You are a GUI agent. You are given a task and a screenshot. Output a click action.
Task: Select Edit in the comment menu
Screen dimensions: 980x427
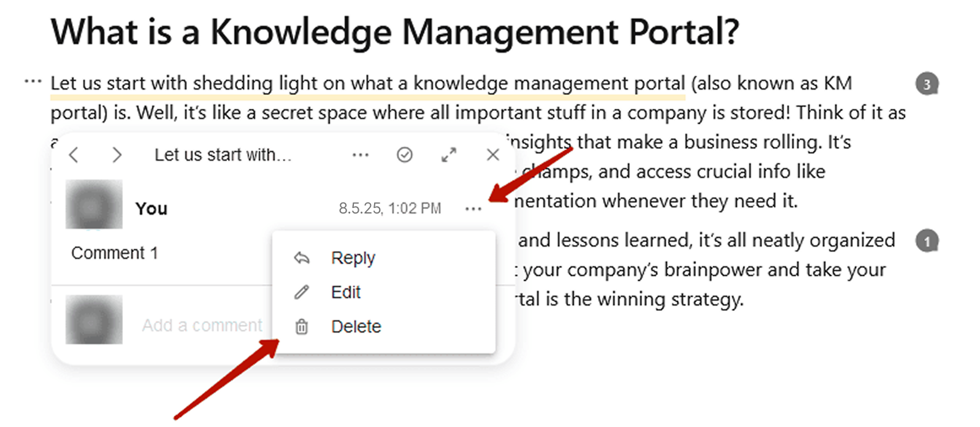coord(345,292)
